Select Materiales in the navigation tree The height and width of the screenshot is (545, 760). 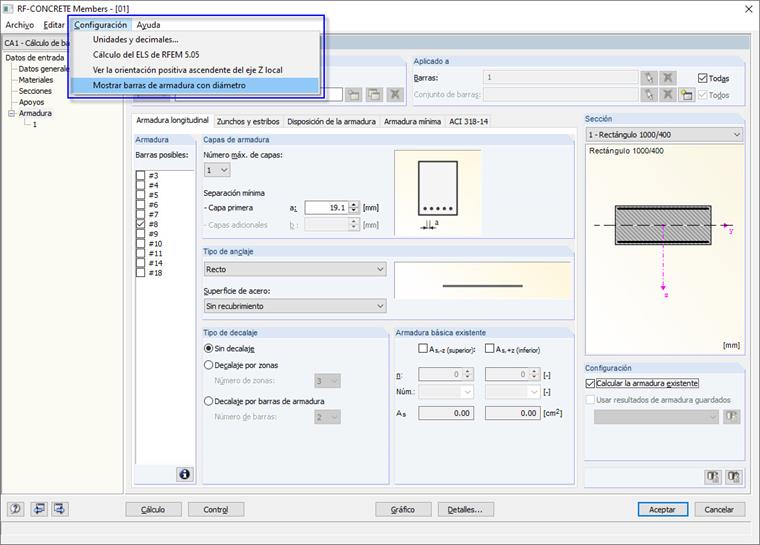pyautogui.click(x=36, y=80)
